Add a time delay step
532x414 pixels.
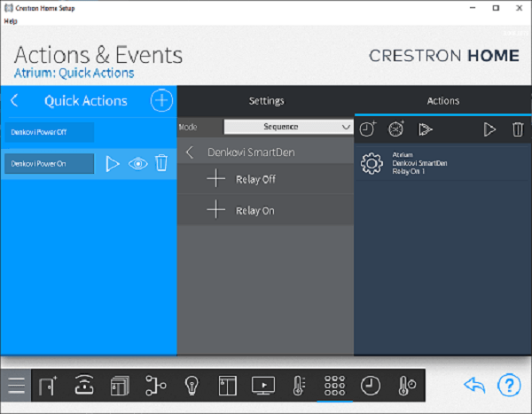(x=368, y=129)
